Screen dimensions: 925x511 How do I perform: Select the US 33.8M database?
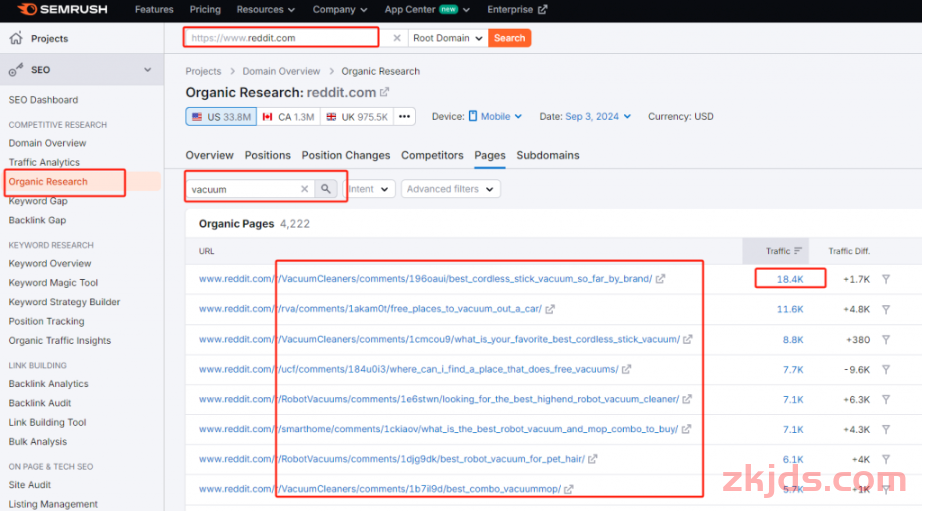click(x=221, y=117)
